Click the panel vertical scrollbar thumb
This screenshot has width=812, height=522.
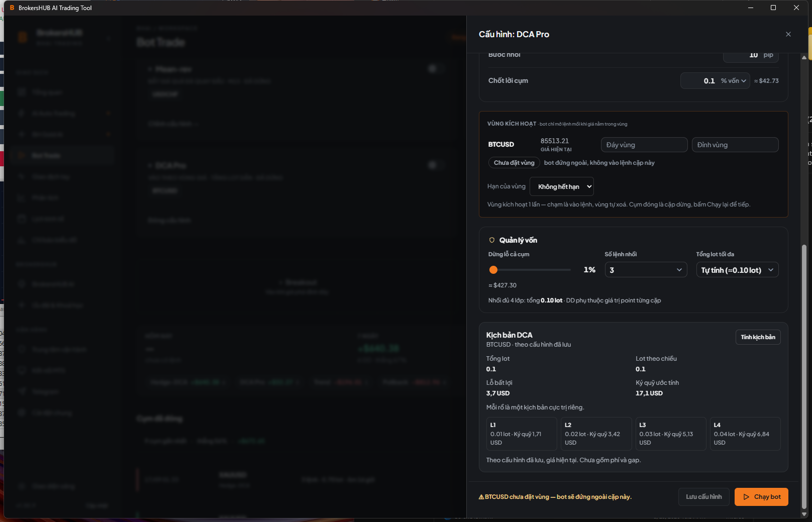click(804, 377)
